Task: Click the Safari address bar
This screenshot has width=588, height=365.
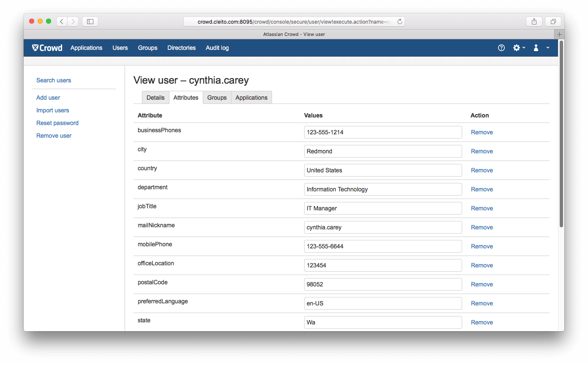Action: coord(294,21)
